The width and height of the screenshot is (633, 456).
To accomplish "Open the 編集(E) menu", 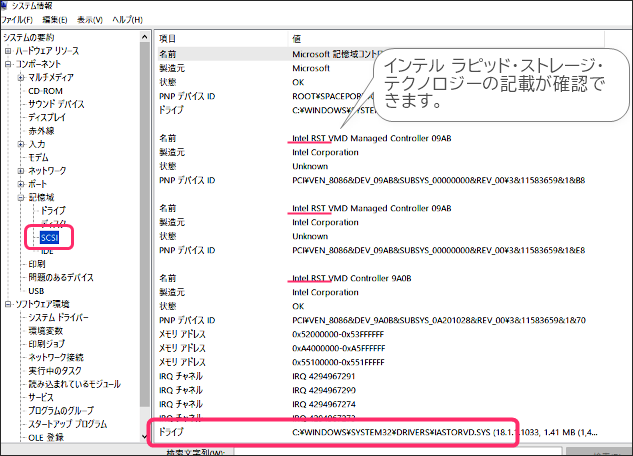I will (x=54, y=20).
